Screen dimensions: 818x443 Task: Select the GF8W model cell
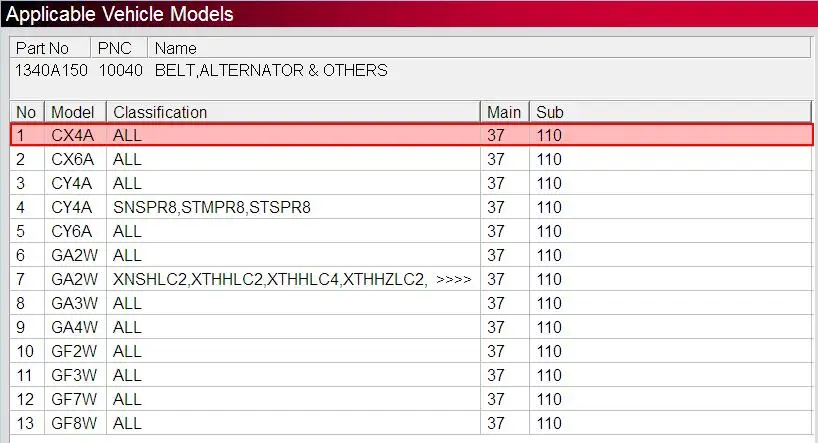74,423
